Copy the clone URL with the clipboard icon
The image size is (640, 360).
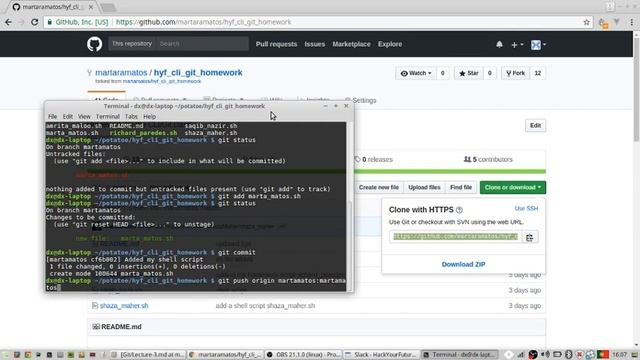point(530,237)
